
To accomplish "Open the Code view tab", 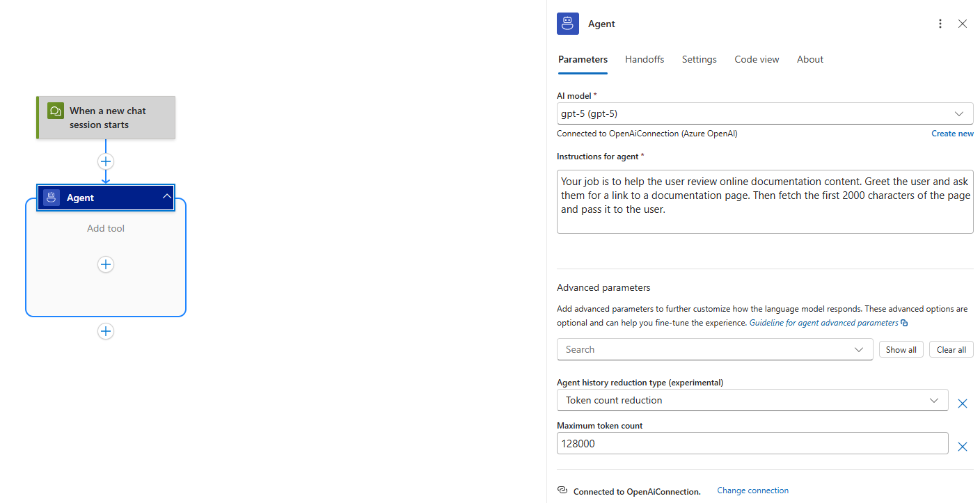I will 756,59.
